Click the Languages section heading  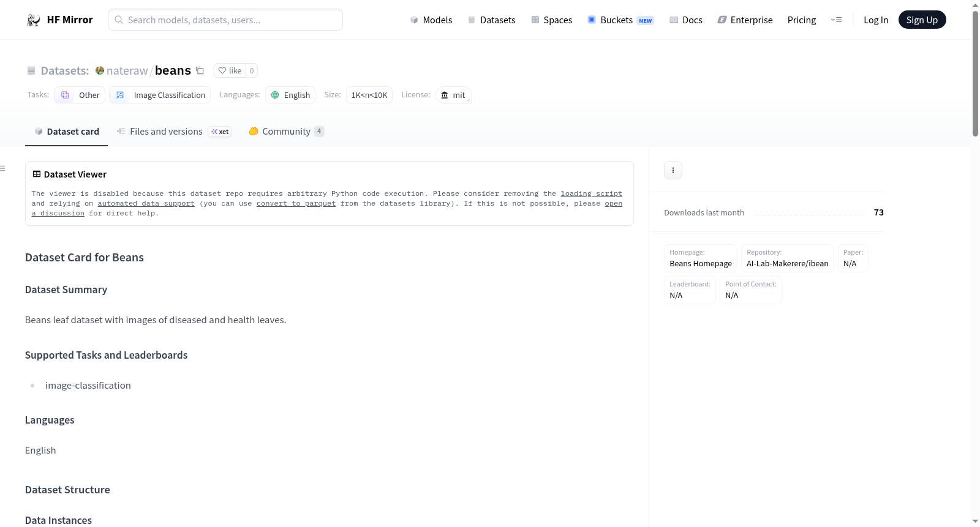[50, 420]
